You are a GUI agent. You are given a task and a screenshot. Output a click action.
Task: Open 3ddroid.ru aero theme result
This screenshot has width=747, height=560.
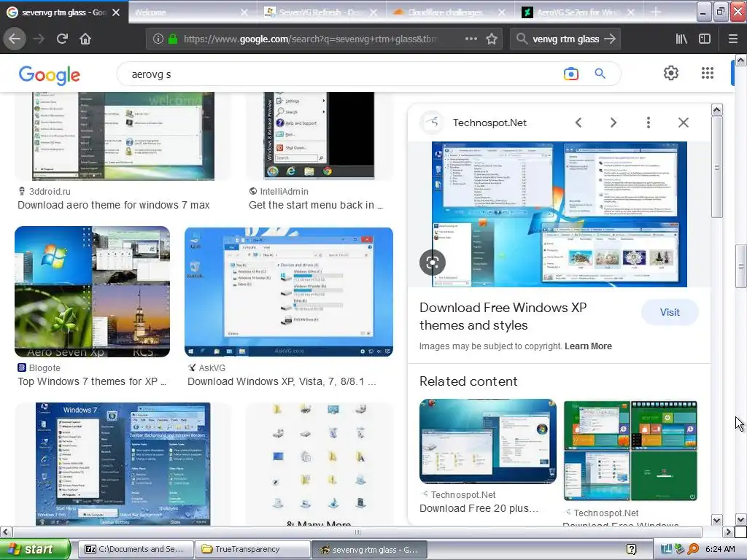click(113, 205)
